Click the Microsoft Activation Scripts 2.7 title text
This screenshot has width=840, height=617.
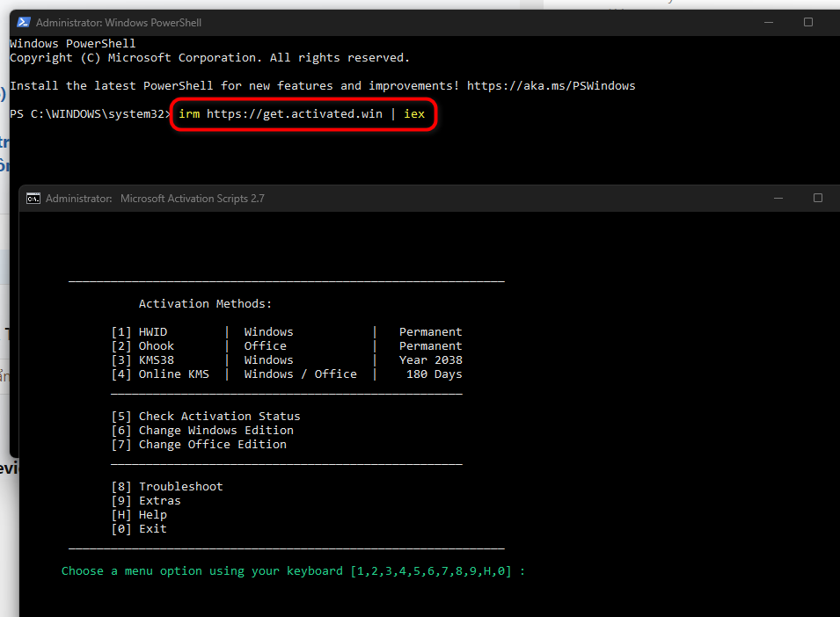coord(193,199)
